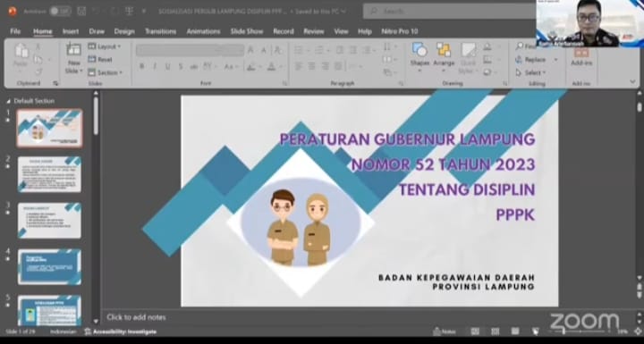
Task: Click the New Slide icon
Action: [x=73, y=50]
